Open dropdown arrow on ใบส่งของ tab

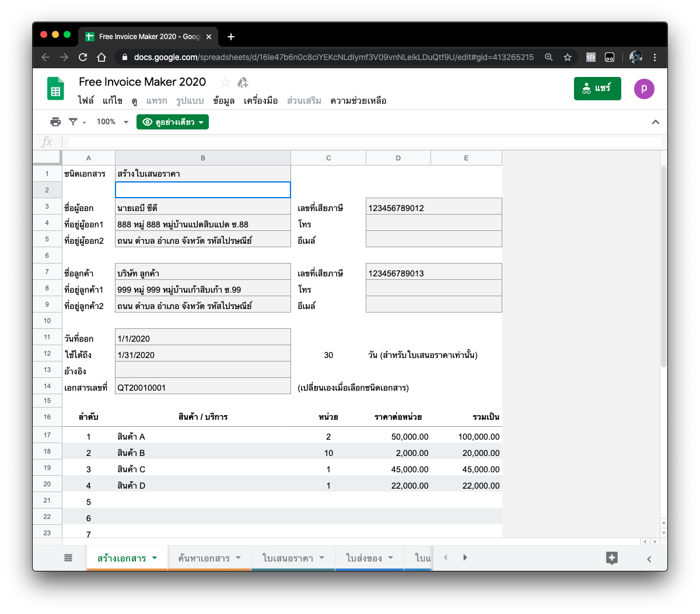(391, 557)
